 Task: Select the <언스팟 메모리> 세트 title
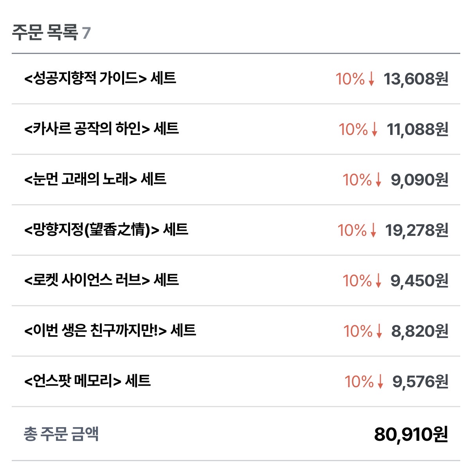coord(88,381)
